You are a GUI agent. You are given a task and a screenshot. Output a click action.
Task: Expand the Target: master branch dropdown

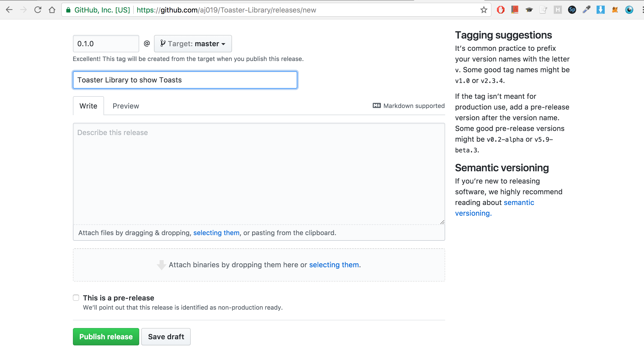tap(193, 44)
